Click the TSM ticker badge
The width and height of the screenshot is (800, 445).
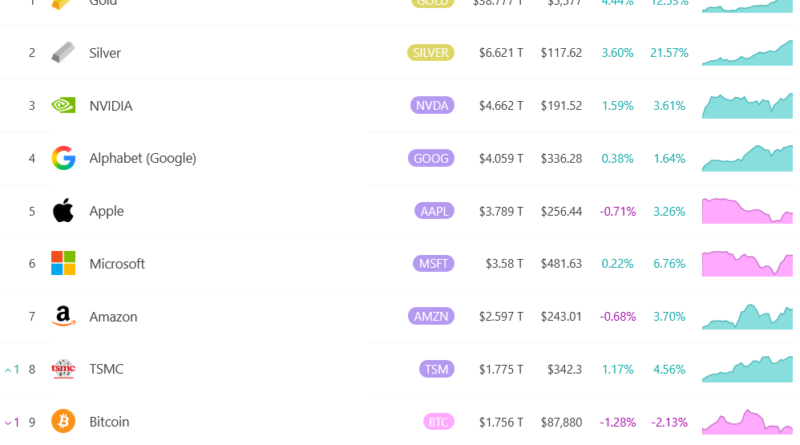[x=436, y=369]
